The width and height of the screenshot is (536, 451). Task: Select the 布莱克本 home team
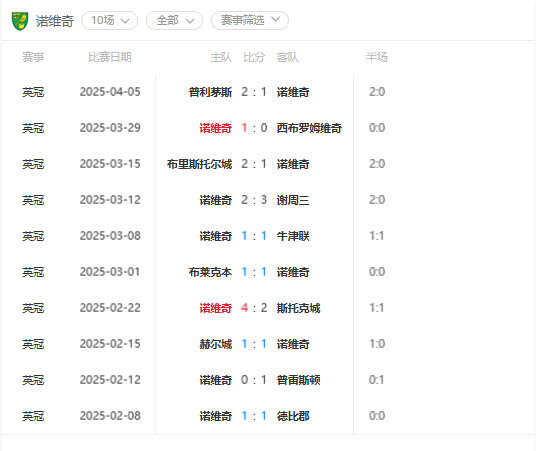tap(210, 272)
